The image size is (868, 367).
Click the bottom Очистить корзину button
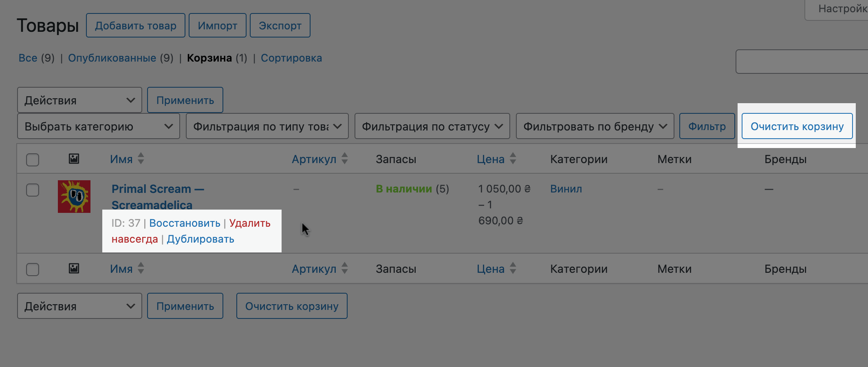(x=292, y=306)
